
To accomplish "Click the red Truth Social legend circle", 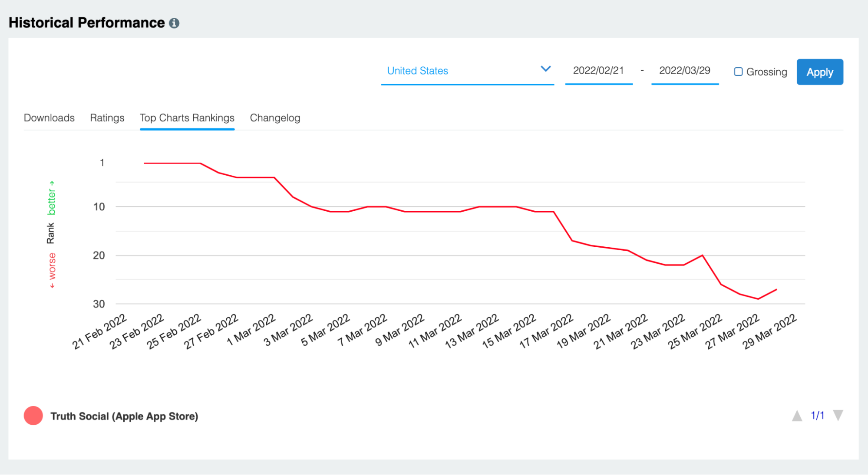I will (x=33, y=416).
